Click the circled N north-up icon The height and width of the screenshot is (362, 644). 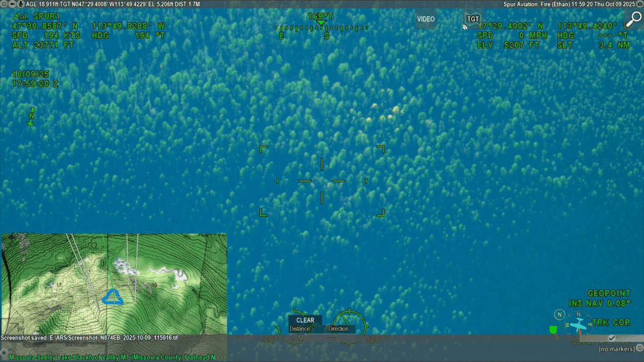[560, 314]
